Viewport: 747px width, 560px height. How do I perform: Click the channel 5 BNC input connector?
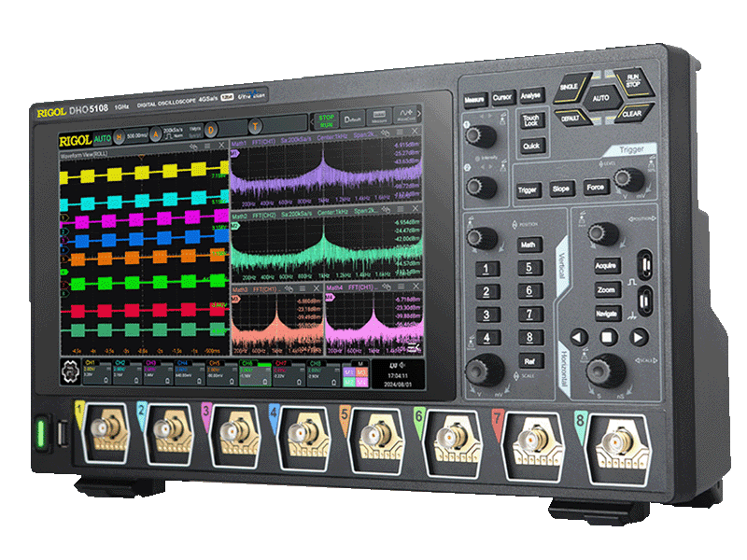pos(372,436)
